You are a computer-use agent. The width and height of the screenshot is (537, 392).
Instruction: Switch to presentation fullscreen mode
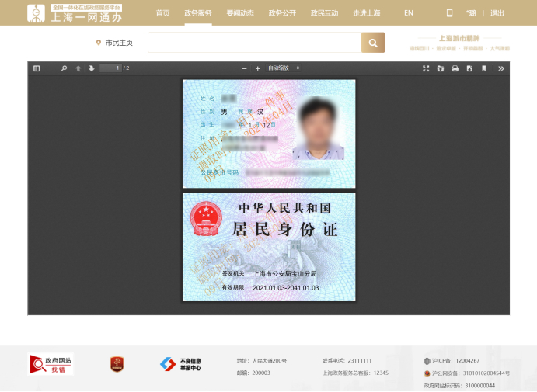(426, 68)
